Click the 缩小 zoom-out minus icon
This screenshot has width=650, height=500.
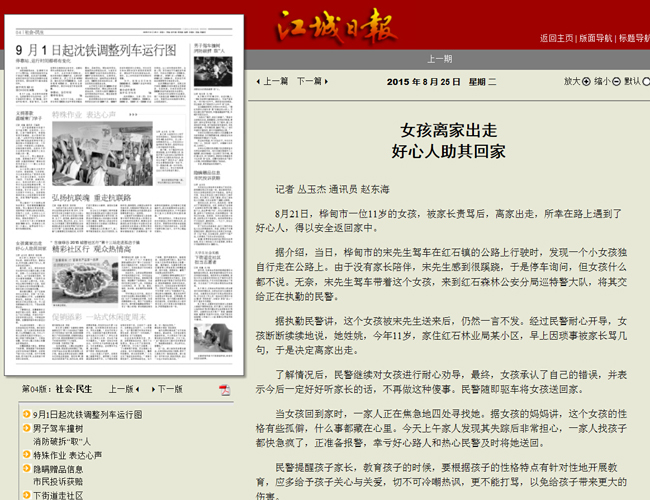tap(616, 82)
